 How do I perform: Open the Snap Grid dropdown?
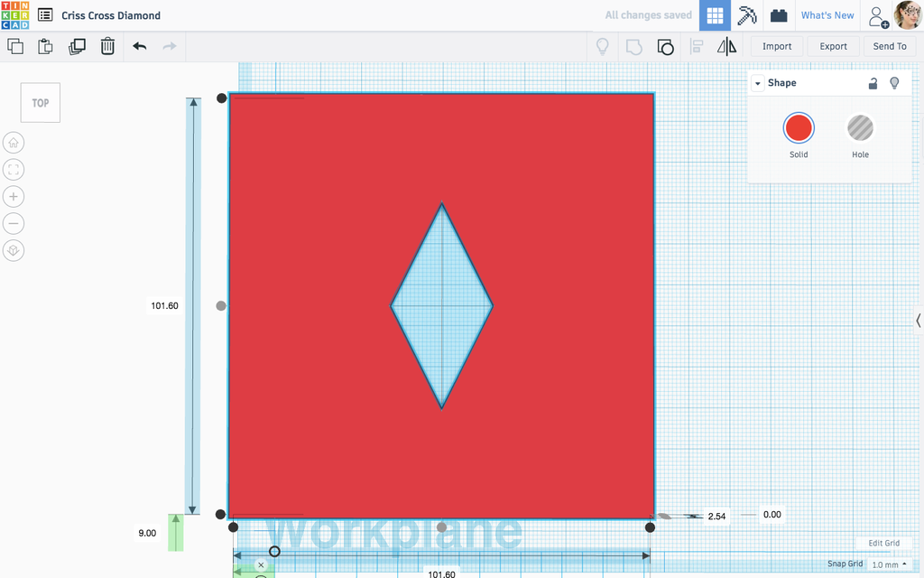coord(889,564)
